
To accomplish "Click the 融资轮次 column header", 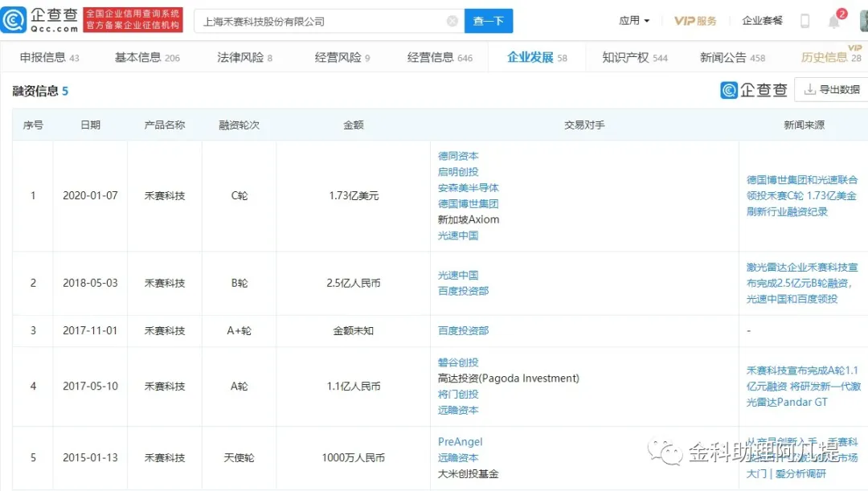I will pos(240,125).
